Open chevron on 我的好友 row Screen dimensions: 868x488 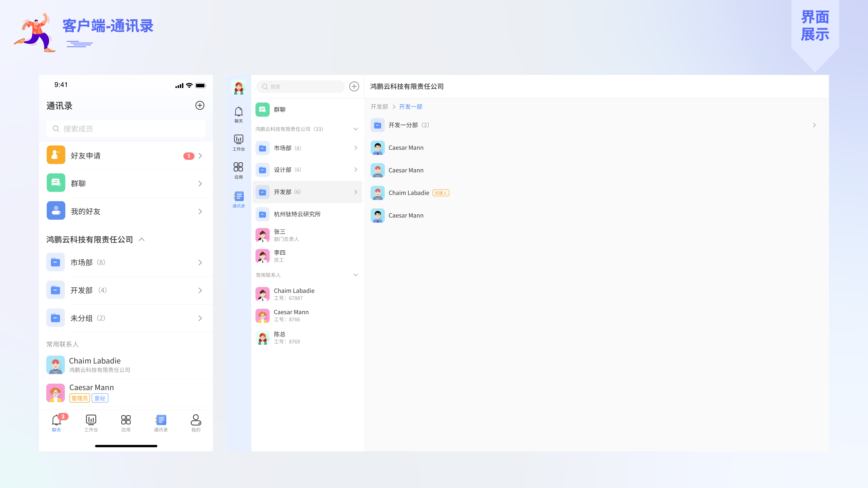click(200, 211)
